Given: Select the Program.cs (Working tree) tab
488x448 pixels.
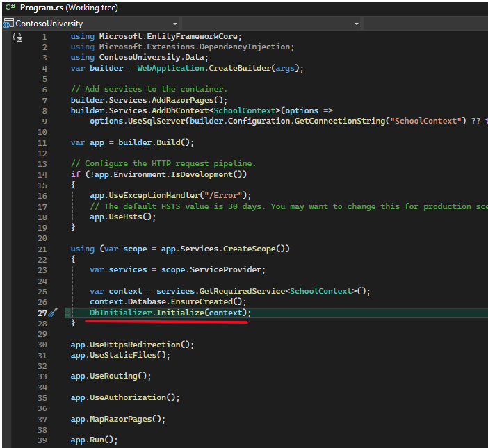Looking at the screenshot, I should pos(68,8).
